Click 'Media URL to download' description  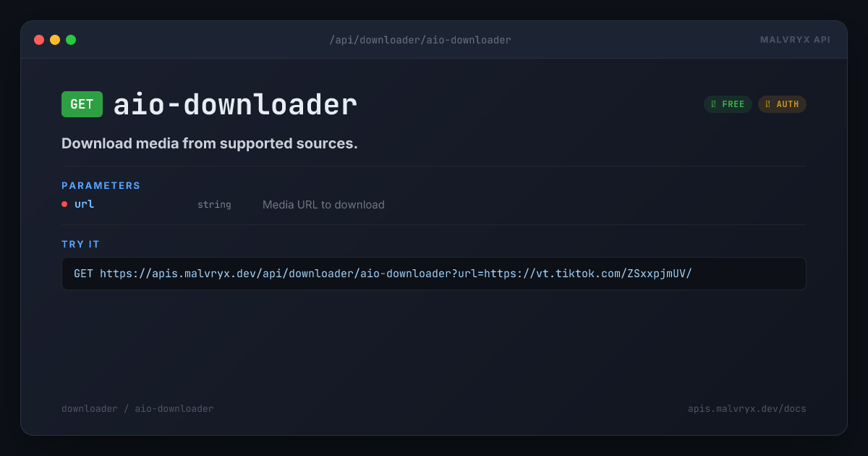[323, 205]
